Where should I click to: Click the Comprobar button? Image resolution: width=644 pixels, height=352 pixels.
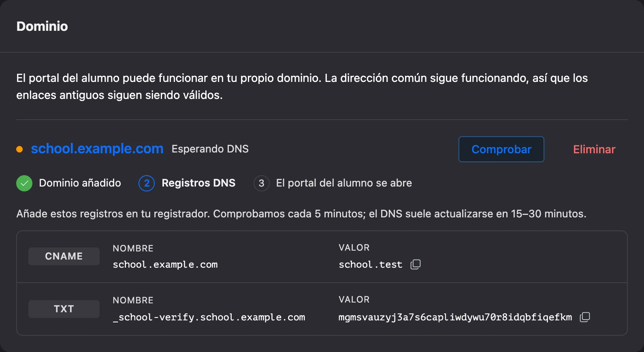(x=501, y=149)
